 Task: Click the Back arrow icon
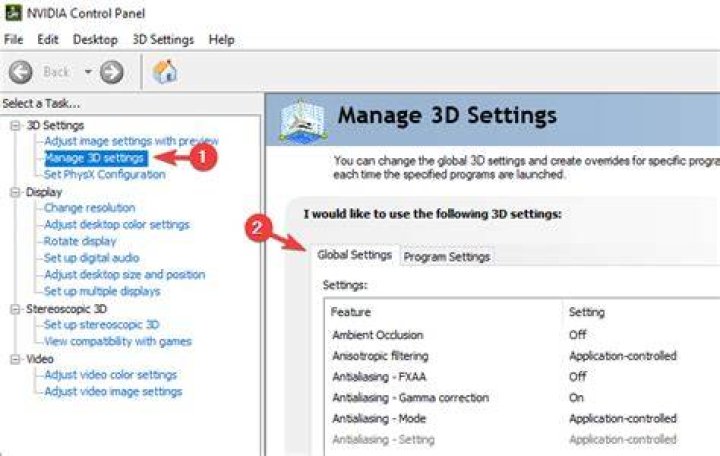coord(21,72)
